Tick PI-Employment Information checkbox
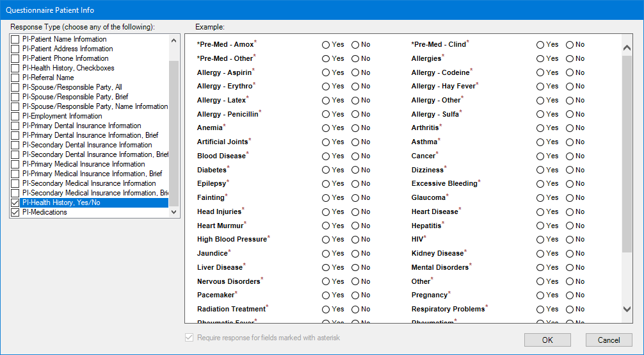Image resolution: width=644 pixels, height=355 pixels. 15,117
